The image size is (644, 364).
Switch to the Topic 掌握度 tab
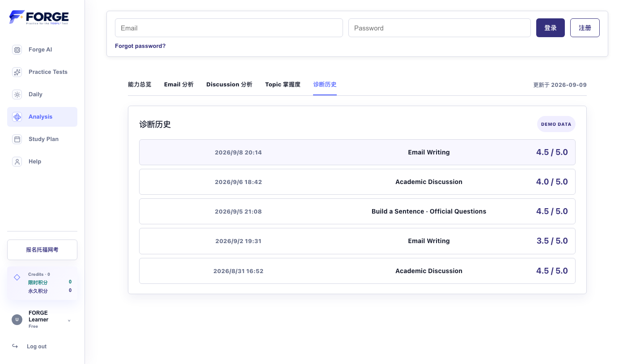click(283, 84)
